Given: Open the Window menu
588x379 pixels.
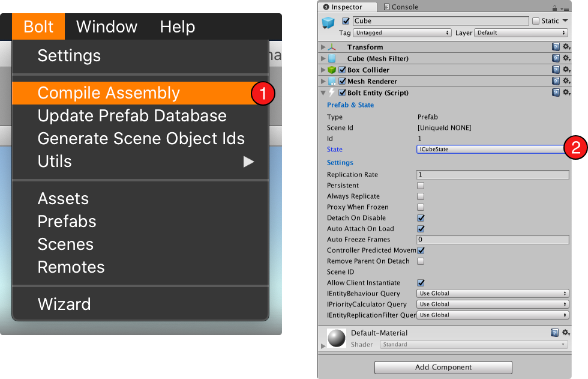Looking at the screenshot, I should click(x=107, y=26).
